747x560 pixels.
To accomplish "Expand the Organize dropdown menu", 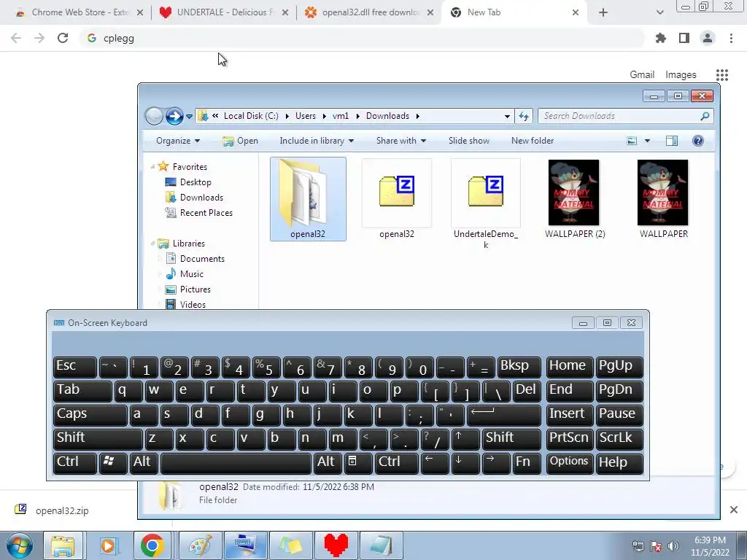I will (x=178, y=141).
